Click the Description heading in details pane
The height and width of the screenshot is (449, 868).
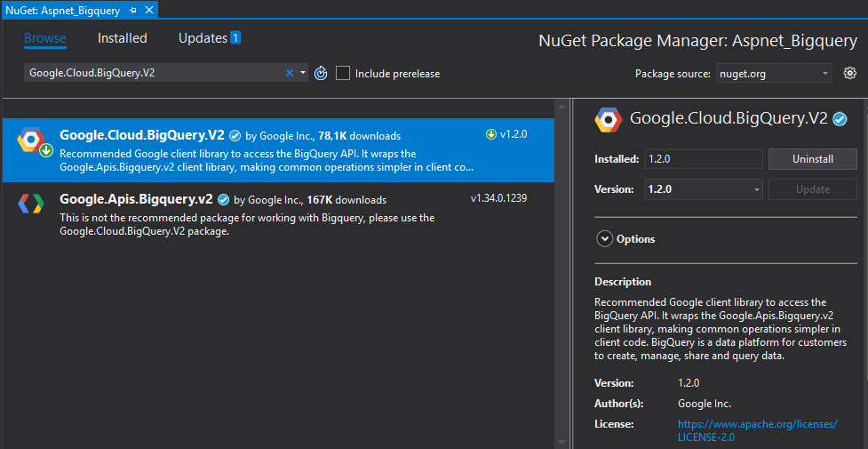tap(623, 282)
